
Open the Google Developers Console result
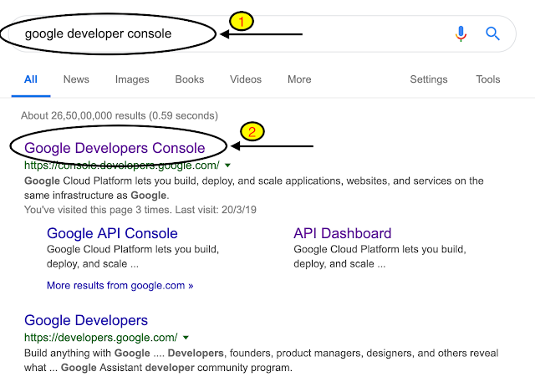(115, 148)
